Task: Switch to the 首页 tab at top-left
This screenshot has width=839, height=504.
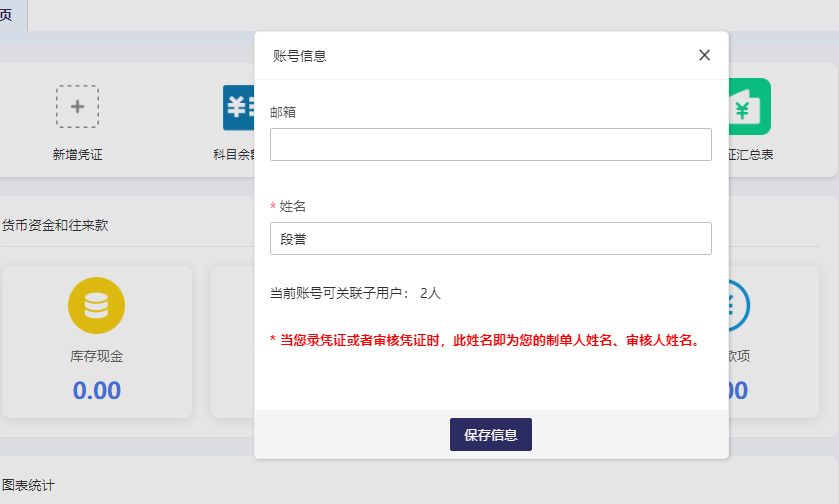Action: pos(8,14)
